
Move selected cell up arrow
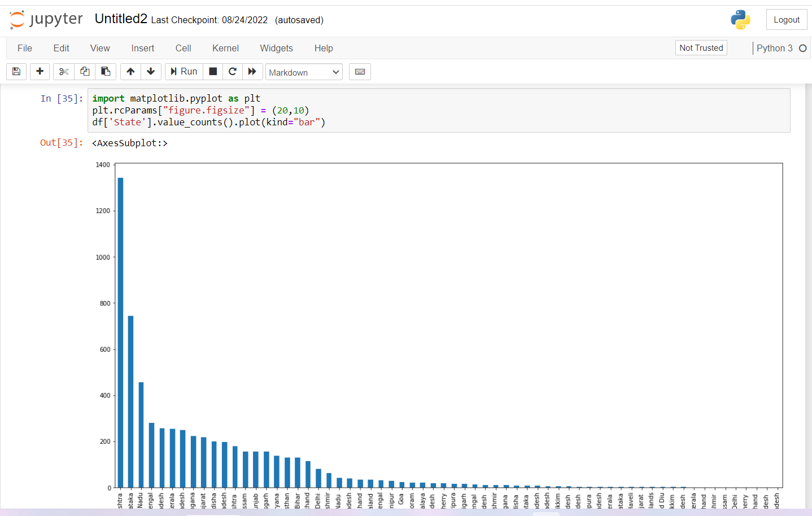(x=130, y=72)
